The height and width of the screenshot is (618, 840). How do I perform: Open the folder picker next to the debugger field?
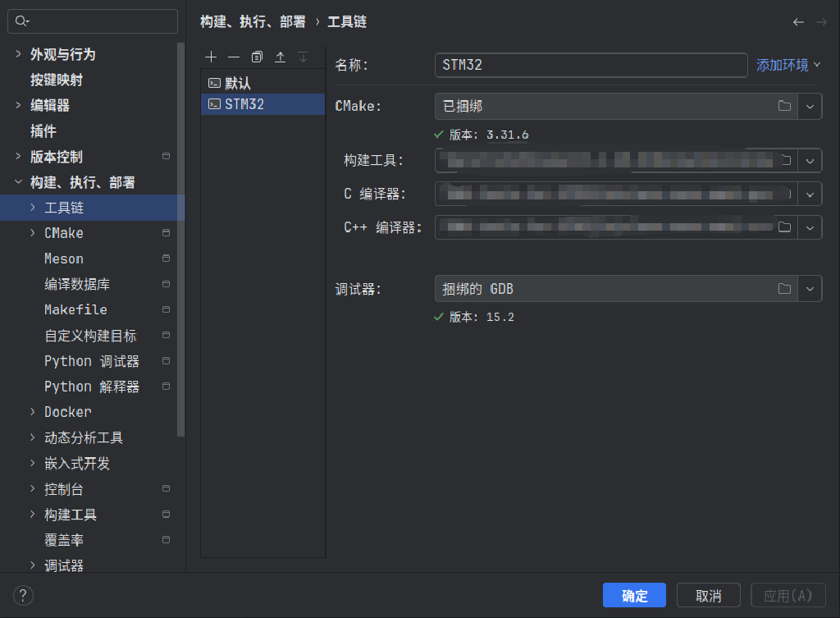click(784, 288)
